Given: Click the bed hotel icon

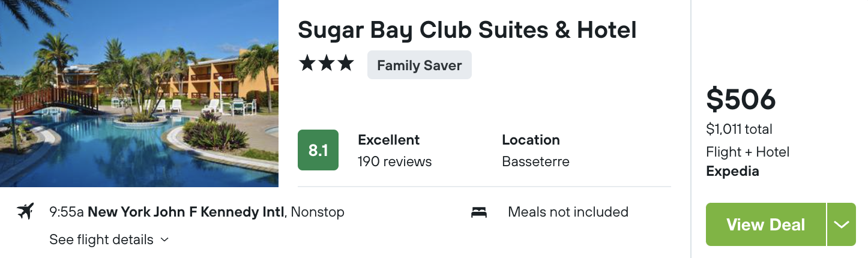Looking at the screenshot, I should [479, 212].
